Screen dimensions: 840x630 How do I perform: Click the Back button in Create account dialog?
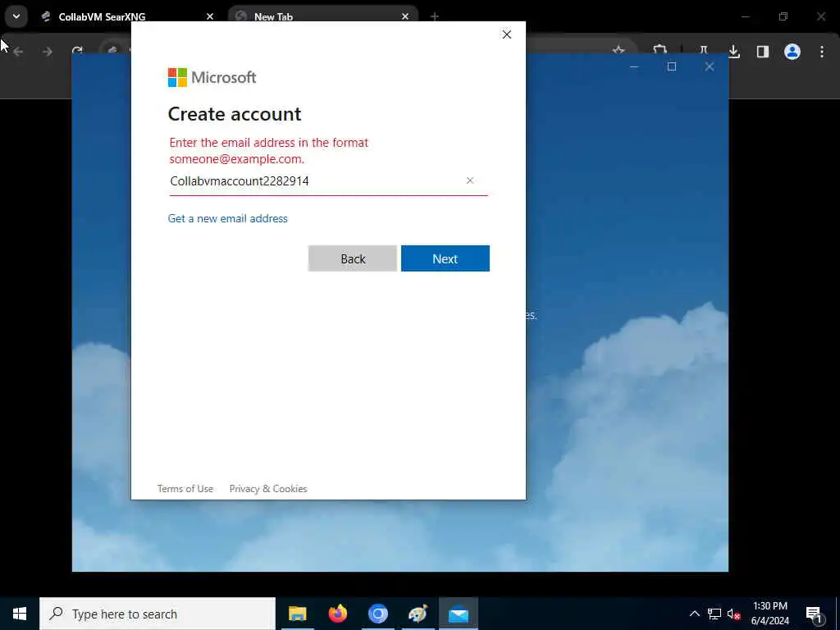[353, 258]
